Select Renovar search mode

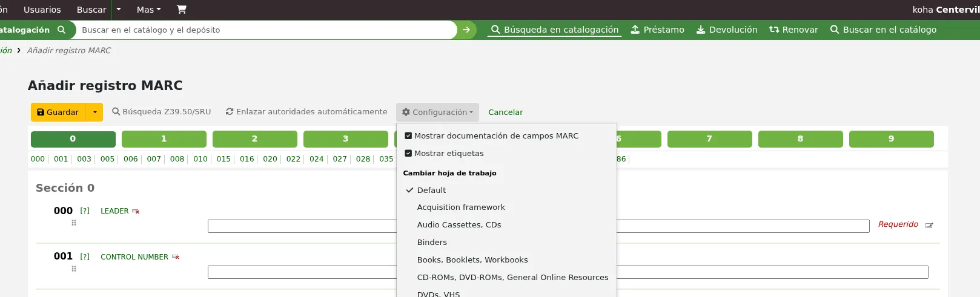click(793, 30)
